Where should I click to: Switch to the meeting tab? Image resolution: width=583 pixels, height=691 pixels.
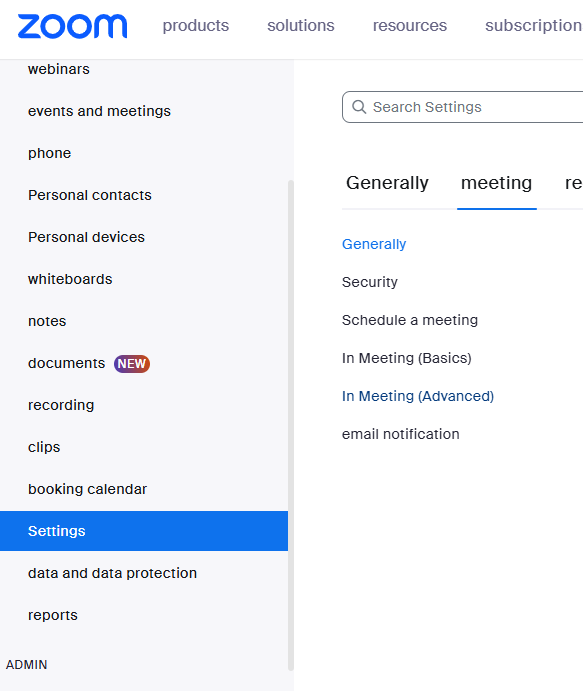pyautogui.click(x=497, y=183)
